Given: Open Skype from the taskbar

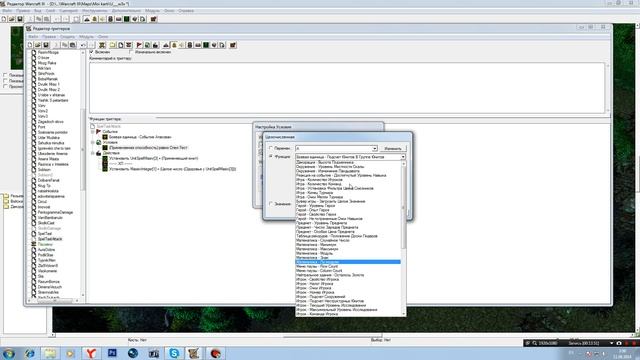Looking at the screenshot, I should tap(174, 353).
